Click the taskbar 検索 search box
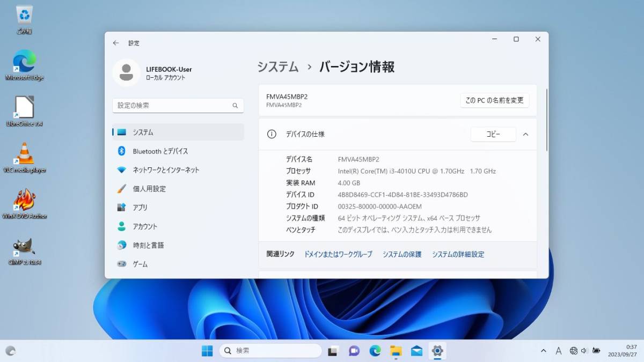644x362 pixels. point(270,351)
